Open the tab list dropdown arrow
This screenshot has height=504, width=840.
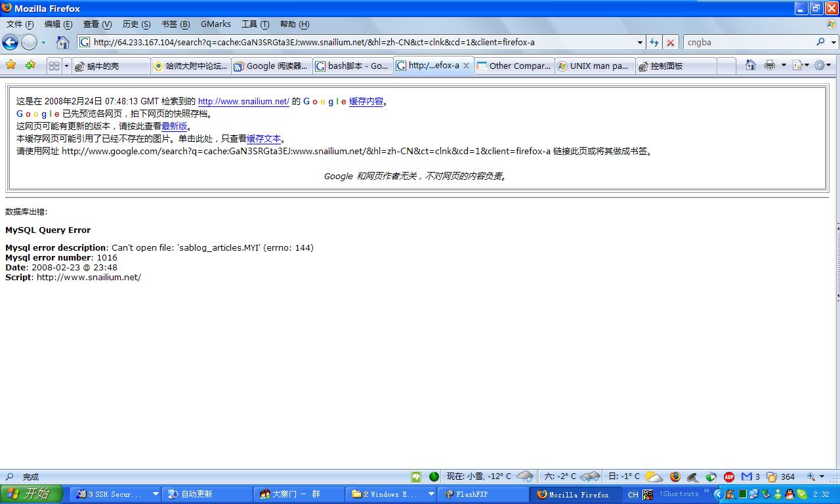(x=66, y=66)
